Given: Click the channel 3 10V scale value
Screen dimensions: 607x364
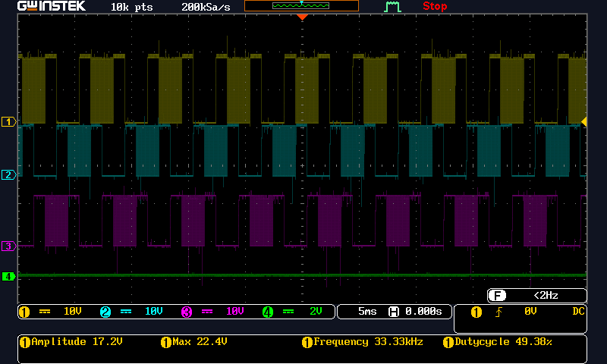Looking at the screenshot, I should coord(235,311).
